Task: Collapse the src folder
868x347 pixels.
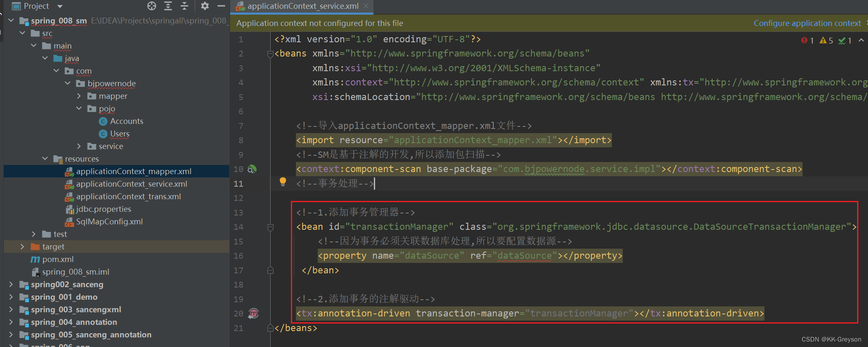Action: coord(23,33)
